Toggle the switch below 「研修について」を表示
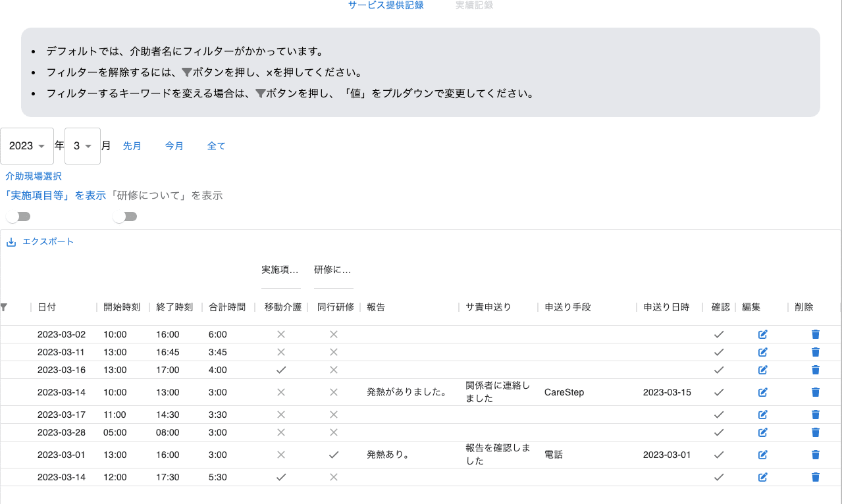Screen dimensions: 842x504 coord(124,216)
